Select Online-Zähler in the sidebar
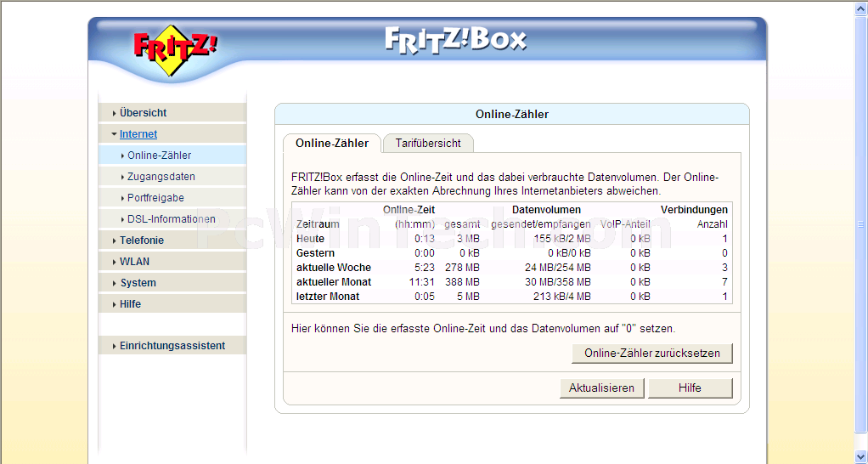 coord(172,155)
